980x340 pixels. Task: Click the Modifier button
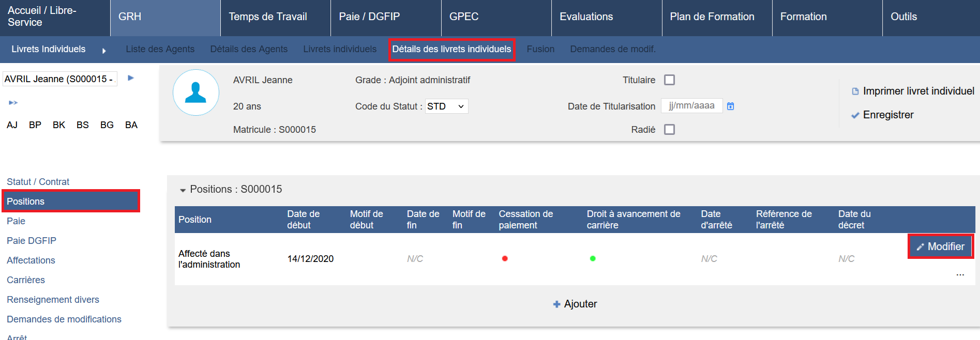[x=940, y=246]
